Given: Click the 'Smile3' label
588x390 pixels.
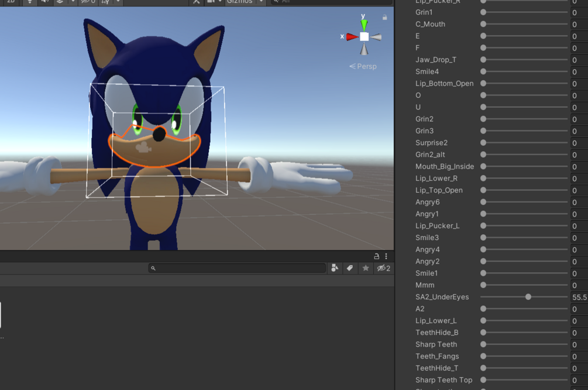Looking at the screenshot, I should tap(427, 238).
